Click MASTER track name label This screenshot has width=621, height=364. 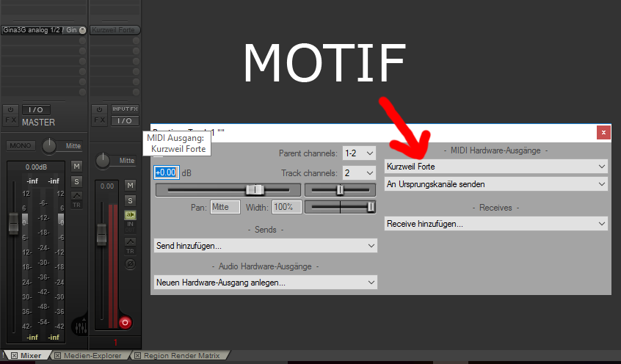[38, 123]
